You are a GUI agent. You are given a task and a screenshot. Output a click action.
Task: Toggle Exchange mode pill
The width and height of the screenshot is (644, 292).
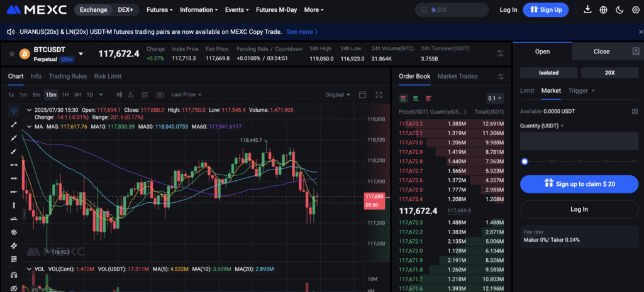[x=93, y=10]
